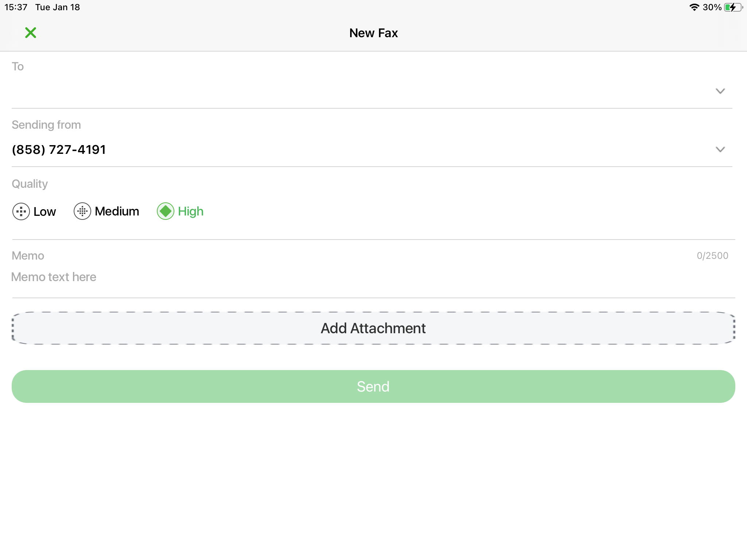Viewport: 747px width, 560px height.
Task: Tap the battery charging icon
Action: [x=733, y=7]
